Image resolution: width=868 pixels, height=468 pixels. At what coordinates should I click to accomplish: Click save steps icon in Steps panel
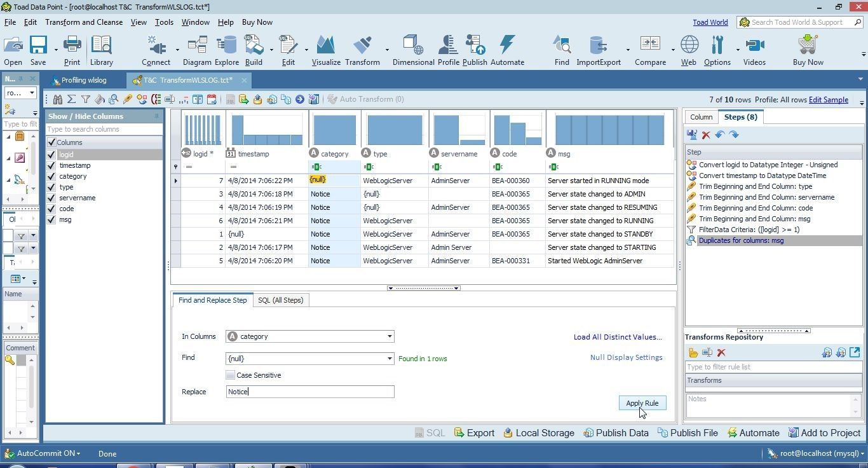(692, 135)
